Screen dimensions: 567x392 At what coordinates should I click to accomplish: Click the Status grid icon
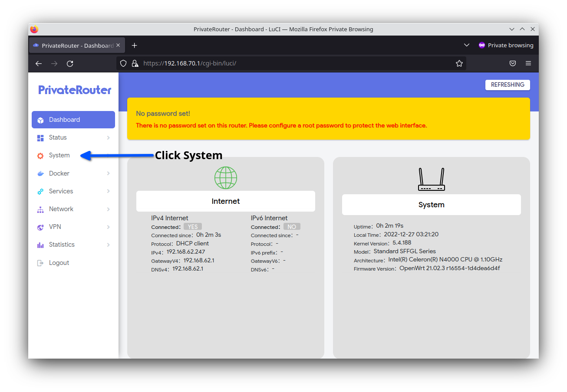[x=40, y=138]
